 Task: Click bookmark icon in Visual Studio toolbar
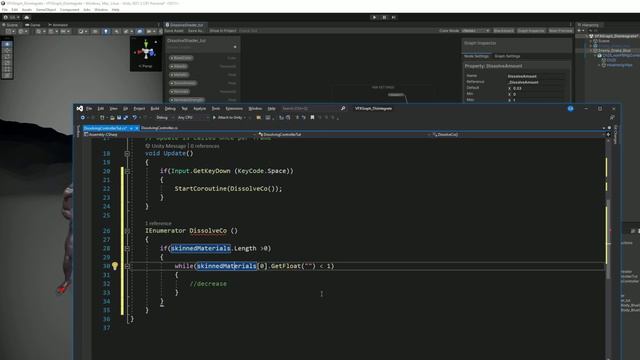312,118
